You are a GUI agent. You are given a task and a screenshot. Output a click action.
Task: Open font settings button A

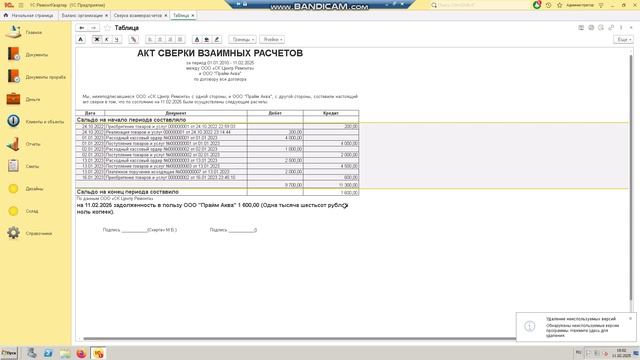point(81,40)
